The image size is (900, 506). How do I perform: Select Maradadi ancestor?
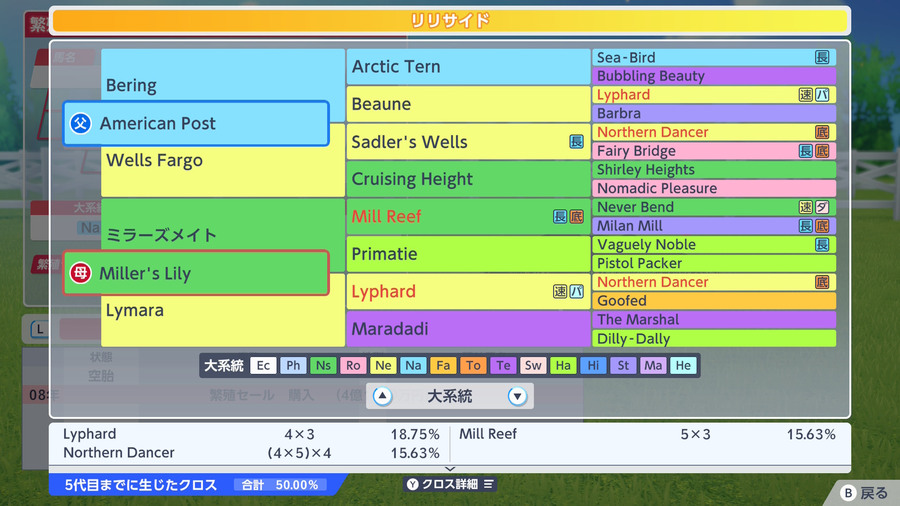coord(468,329)
